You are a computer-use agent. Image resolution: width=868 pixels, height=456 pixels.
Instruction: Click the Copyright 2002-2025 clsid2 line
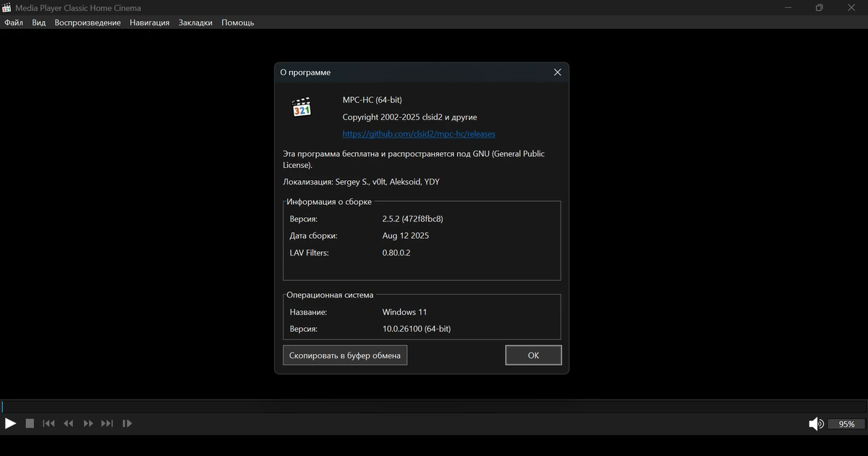[x=409, y=117]
